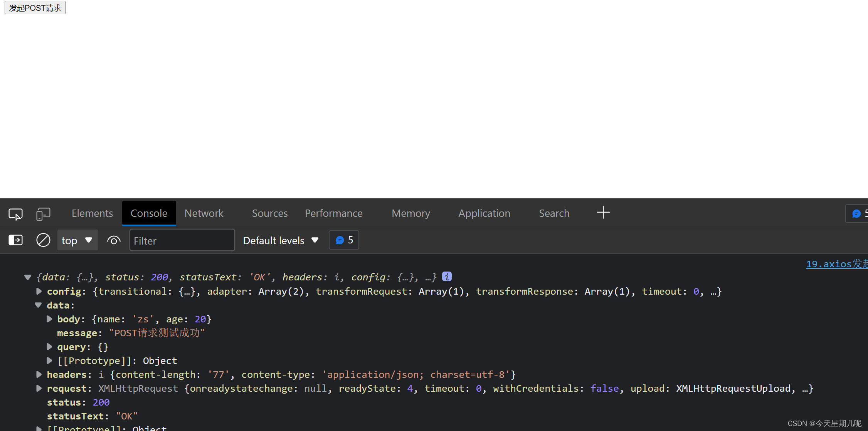Image resolution: width=868 pixels, height=431 pixels.
Task: Expand the config property
Action: point(39,292)
